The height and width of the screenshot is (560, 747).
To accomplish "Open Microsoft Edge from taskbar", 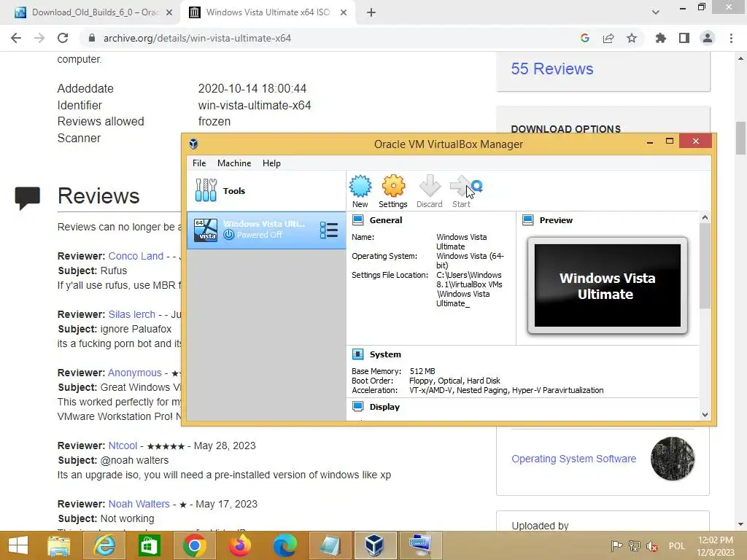I will [x=285, y=545].
